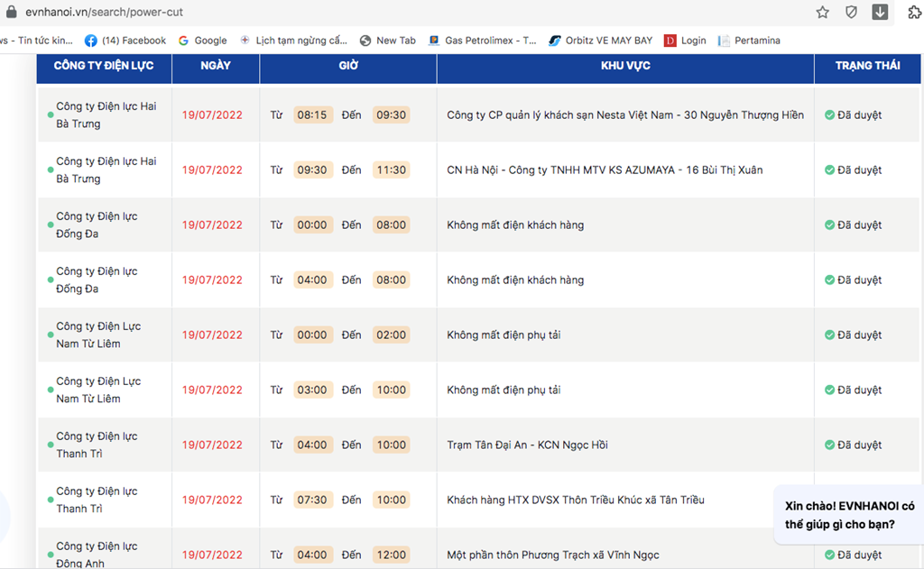Bookmark this page with the star icon
This screenshot has width=924, height=569.
click(823, 13)
